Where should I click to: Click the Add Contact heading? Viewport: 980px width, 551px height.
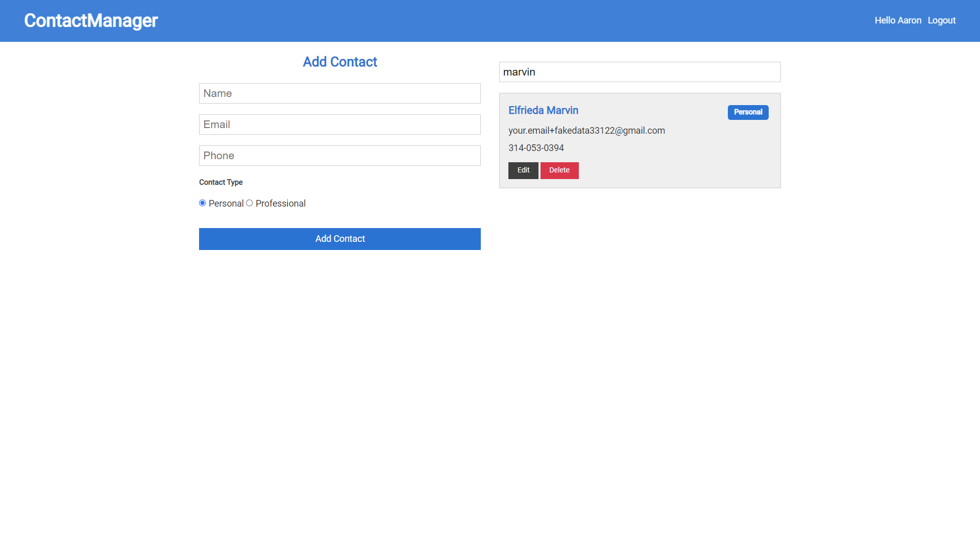339,62
